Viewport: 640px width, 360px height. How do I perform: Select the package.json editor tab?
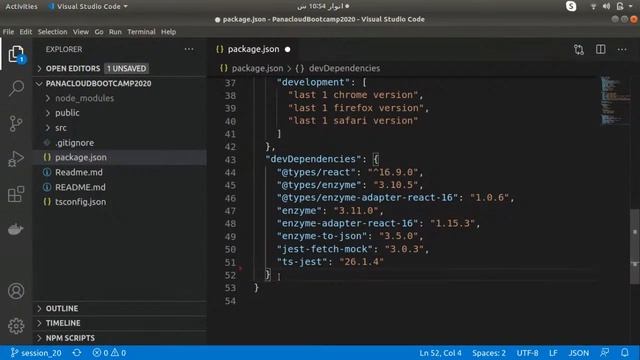tap(253, 49)
